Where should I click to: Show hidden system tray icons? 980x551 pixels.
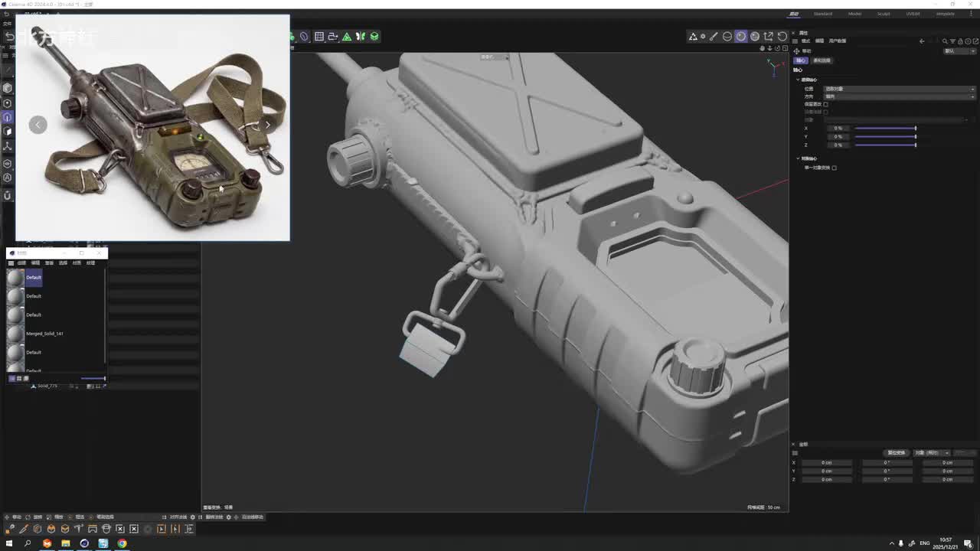(891, 543)
